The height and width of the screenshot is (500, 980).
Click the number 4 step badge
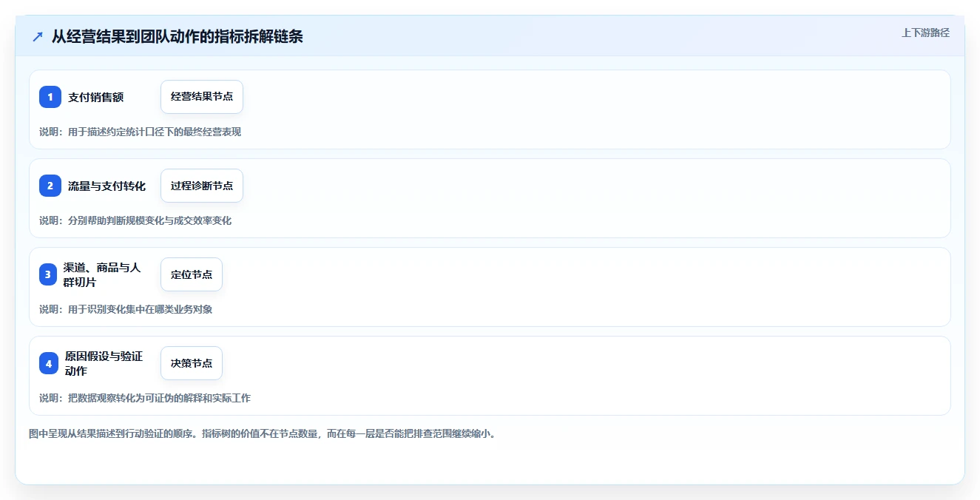[49, 363]
